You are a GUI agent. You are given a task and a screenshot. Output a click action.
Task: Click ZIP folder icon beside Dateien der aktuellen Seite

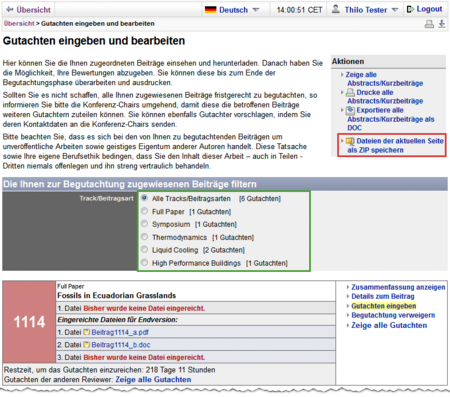[x=350, y=141]
